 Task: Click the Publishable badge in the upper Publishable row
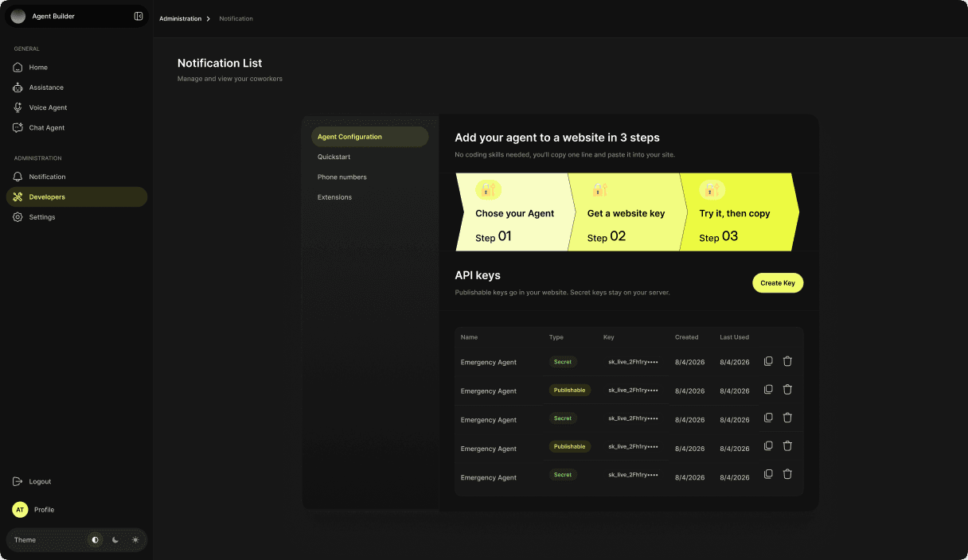pos(569,390)
